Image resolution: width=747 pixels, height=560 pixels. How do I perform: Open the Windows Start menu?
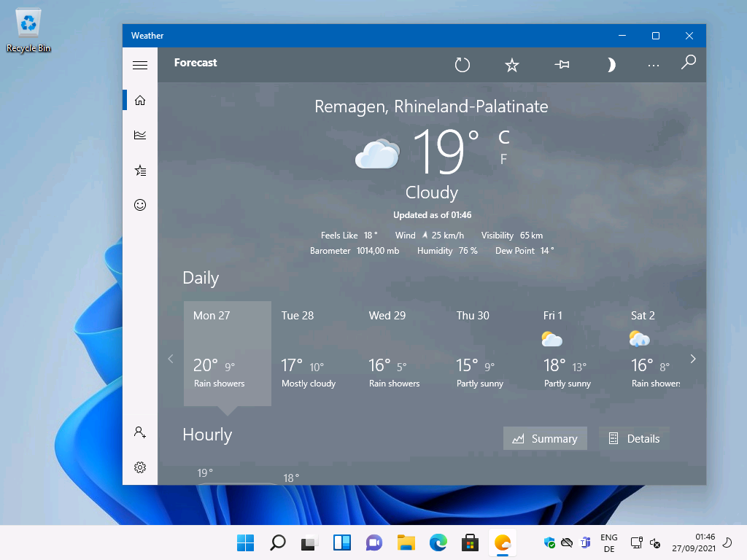[245, 542]
